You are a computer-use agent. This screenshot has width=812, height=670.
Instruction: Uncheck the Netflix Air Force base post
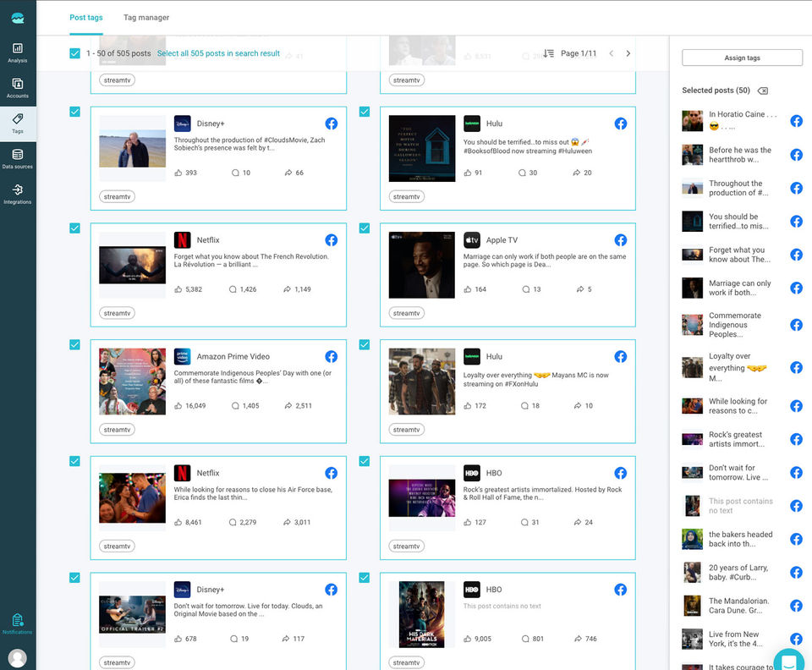(x=74, y=461)
